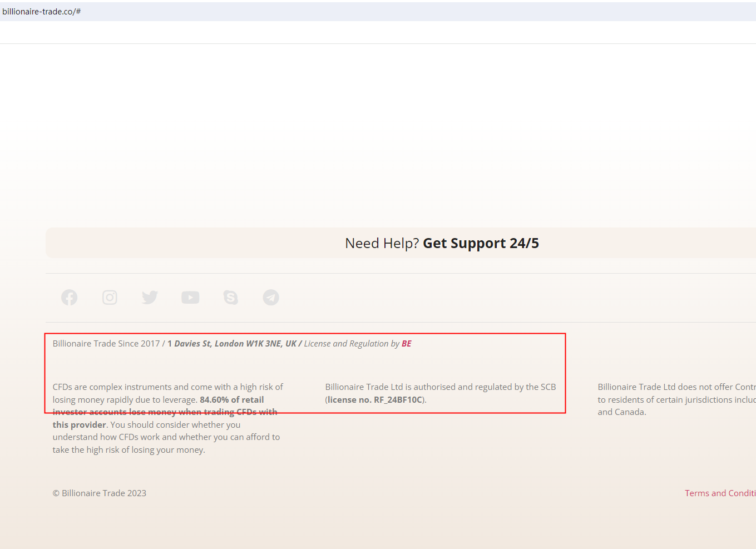Open the Skype contact icon
This screenshot has width=756, height=549.
(230, 298)
